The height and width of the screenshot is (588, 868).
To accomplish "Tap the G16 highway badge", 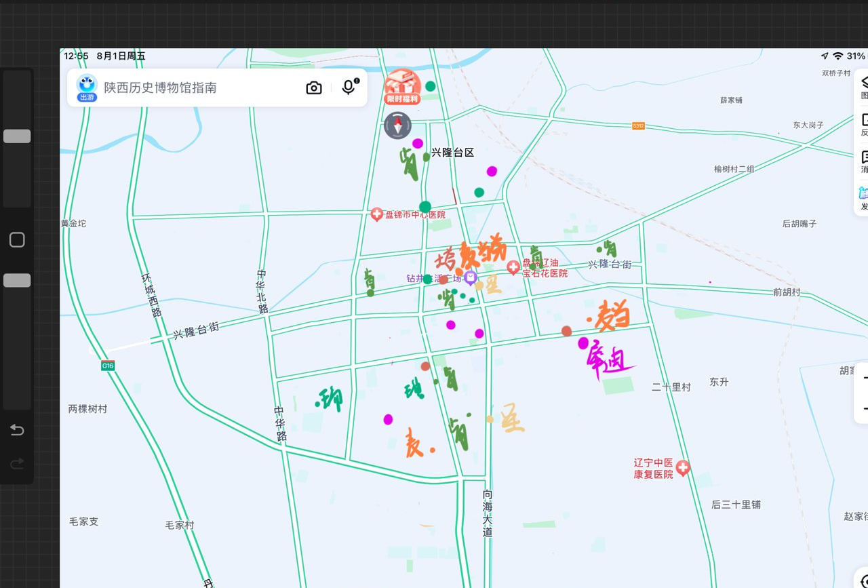I will (x=108, y=366).
